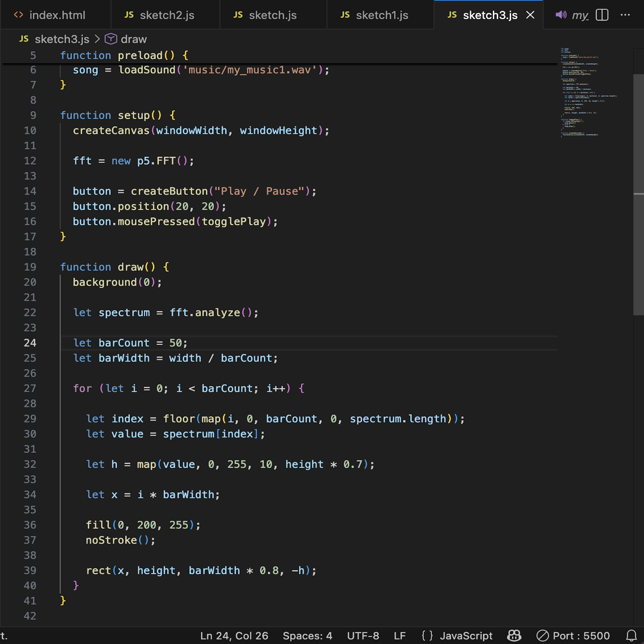Click let x = i * barWidth line
The height and width of the screenshot is (644, 644).
tap(153, 495)
